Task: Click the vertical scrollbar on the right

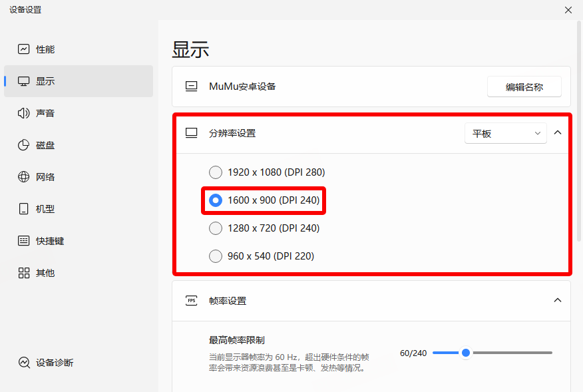Action: tap(579, 133)
